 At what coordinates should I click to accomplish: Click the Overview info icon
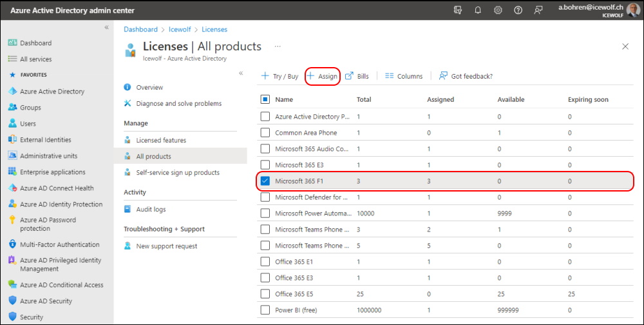pos(128,87)
